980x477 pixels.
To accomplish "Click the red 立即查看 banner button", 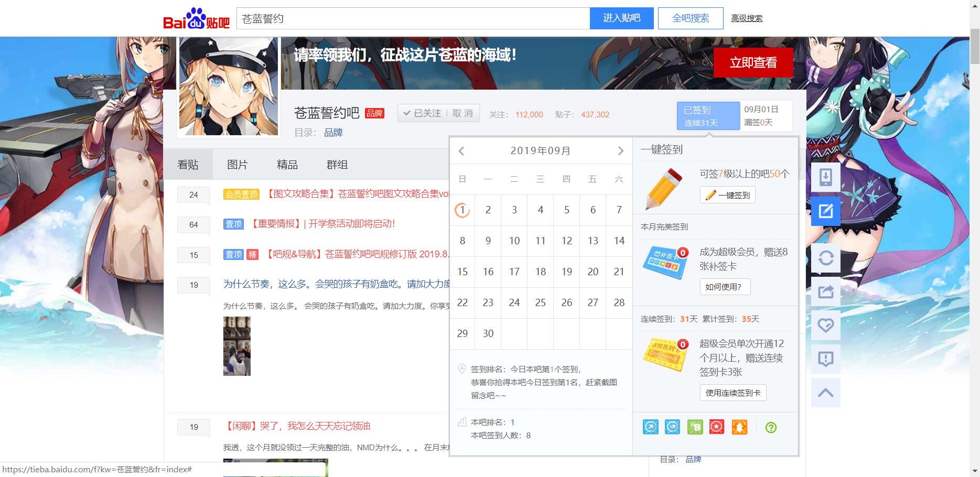I will (x=753, y=63).
